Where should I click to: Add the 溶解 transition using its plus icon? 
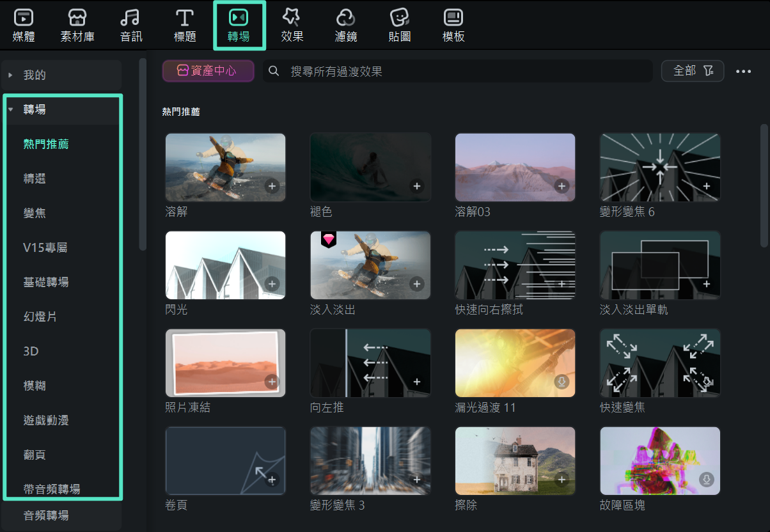point(272,186)
